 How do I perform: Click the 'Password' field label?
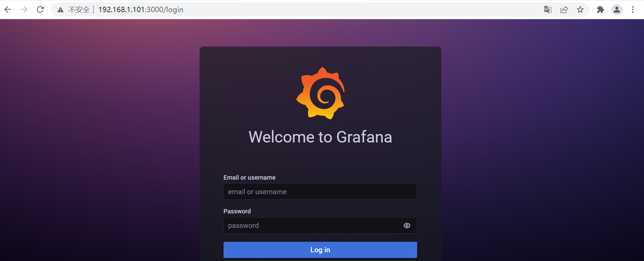(x=237, y=211)
